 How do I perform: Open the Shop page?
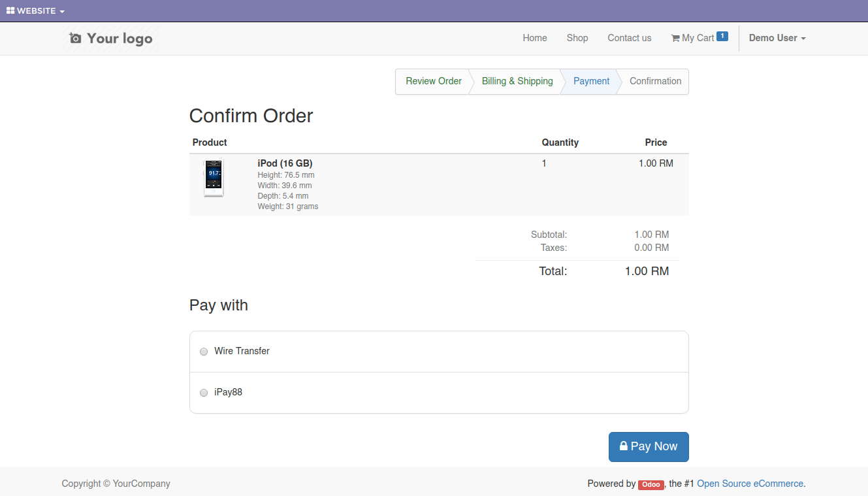coord(577,38)
